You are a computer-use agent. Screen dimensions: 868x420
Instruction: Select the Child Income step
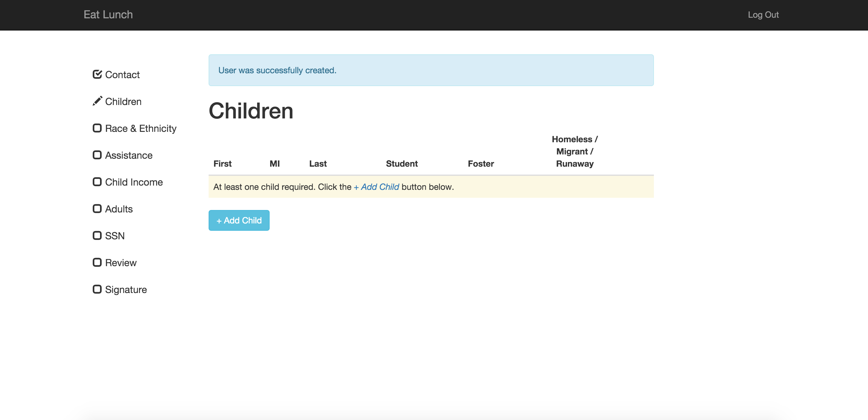(134, 182)
